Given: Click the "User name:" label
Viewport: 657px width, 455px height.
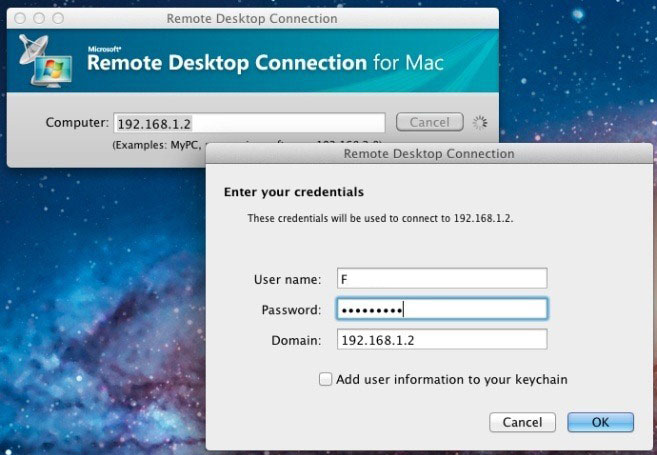Looking at the screenshot, I should [287, 279].
